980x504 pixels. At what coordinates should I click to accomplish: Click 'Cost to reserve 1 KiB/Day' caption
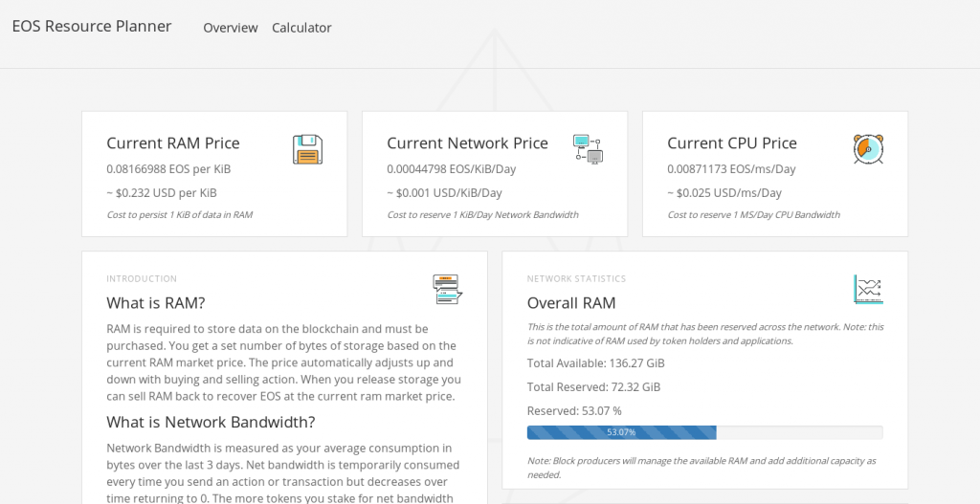point(482,215)
